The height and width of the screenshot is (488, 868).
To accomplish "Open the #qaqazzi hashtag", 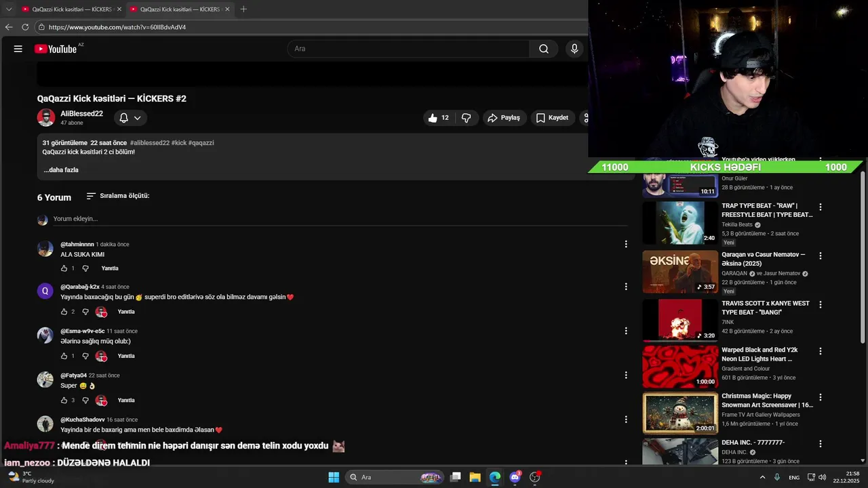I will [201, 143].
